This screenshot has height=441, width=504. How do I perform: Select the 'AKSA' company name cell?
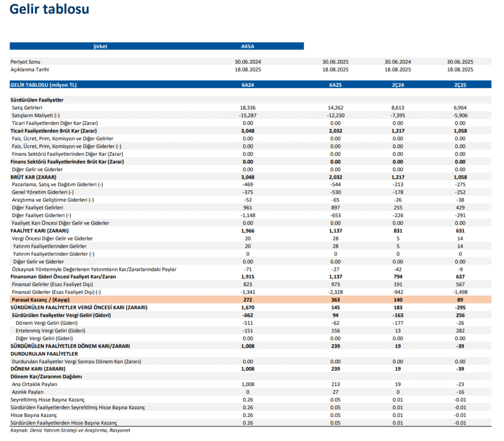pyautogui.click(x=248, y=46)
